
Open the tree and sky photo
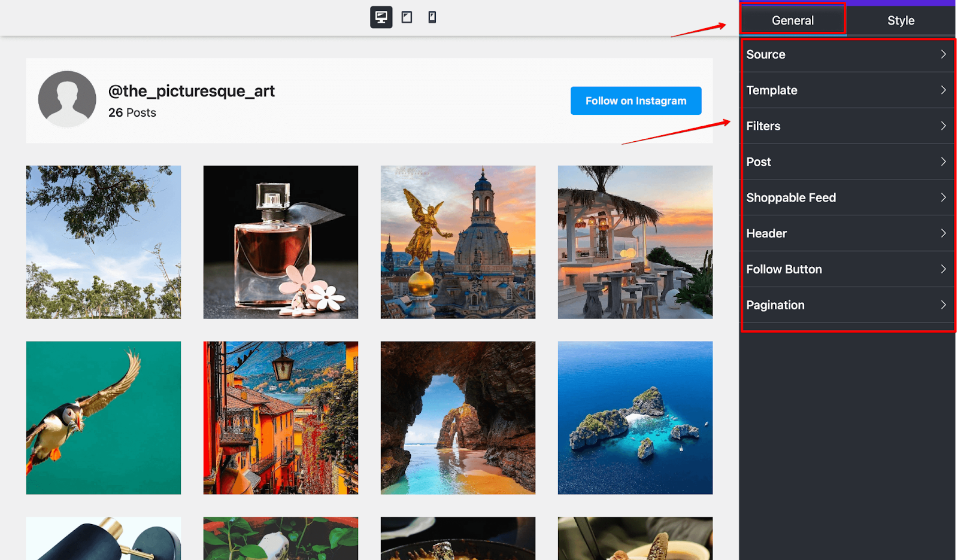coord(104,242)
